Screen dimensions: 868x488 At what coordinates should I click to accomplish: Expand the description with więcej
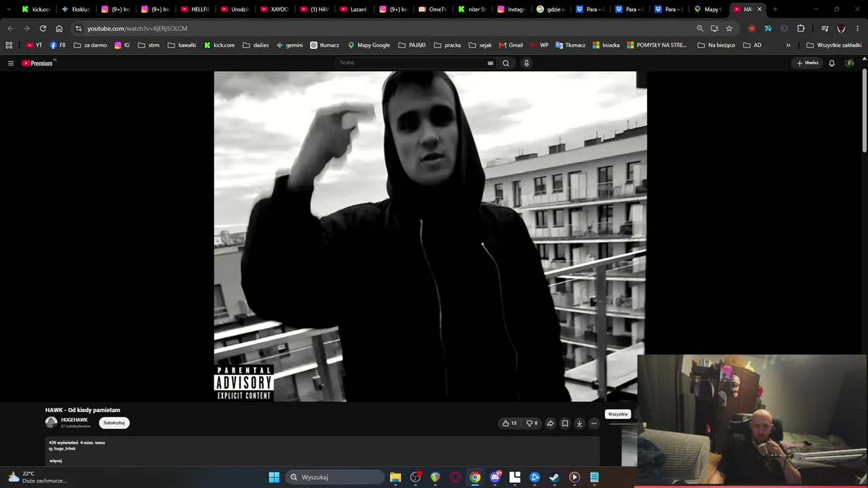56,461
